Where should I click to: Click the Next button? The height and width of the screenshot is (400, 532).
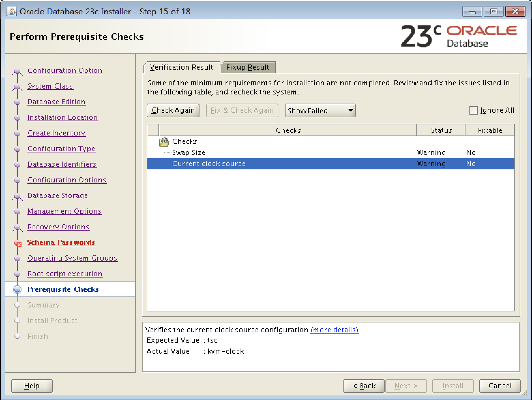406,386
